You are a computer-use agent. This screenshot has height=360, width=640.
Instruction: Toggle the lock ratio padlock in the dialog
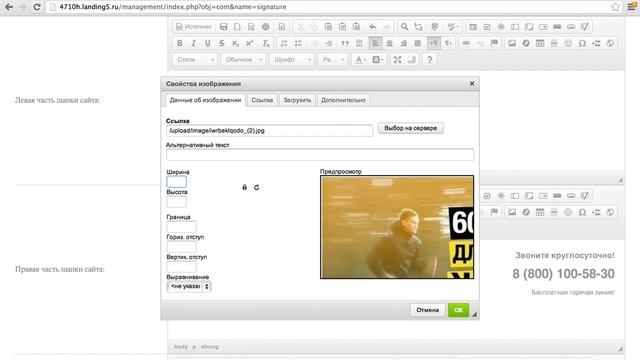(244, 187)
